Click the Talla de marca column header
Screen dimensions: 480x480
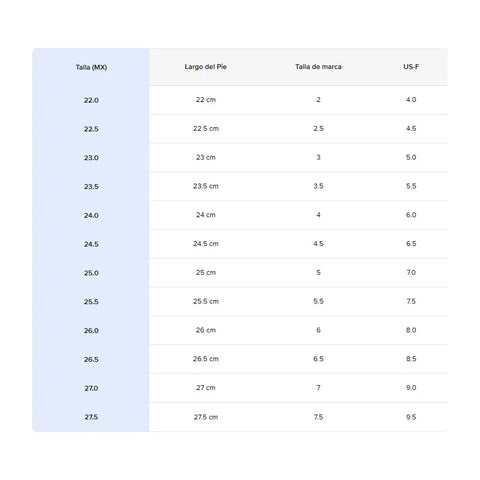318,67
